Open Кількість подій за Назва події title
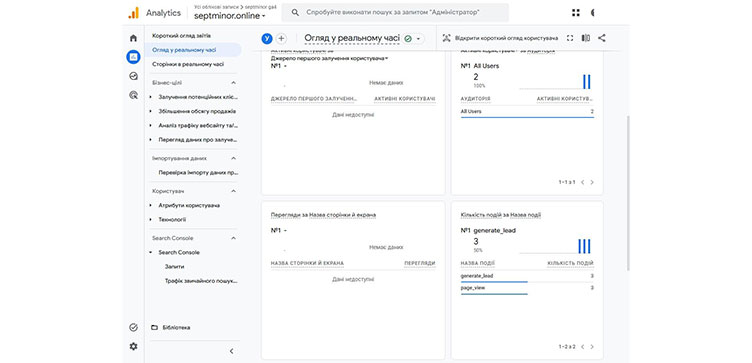The width and height of the screenshot is (752, 363). click(x=501, y=215)
